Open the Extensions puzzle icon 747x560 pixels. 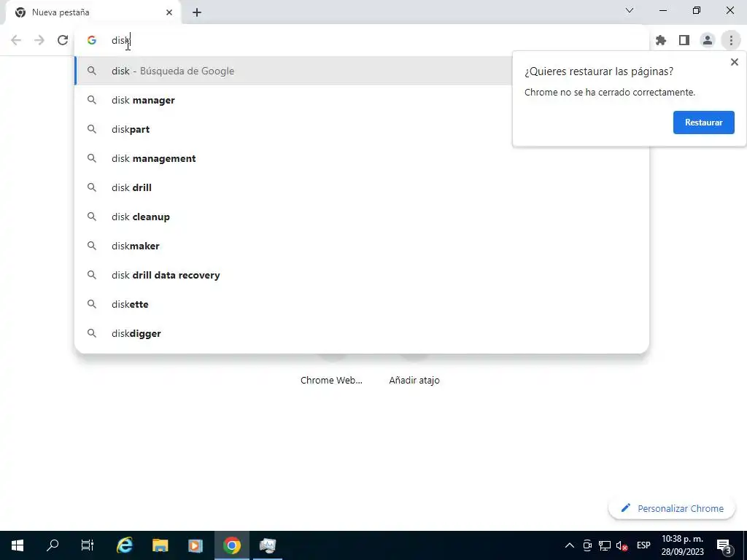pos(660,41)
